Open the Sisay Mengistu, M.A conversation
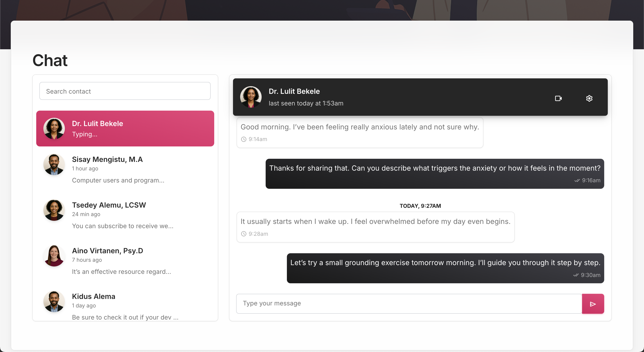The width and height of the screenshot is (644, 352). 125,170
